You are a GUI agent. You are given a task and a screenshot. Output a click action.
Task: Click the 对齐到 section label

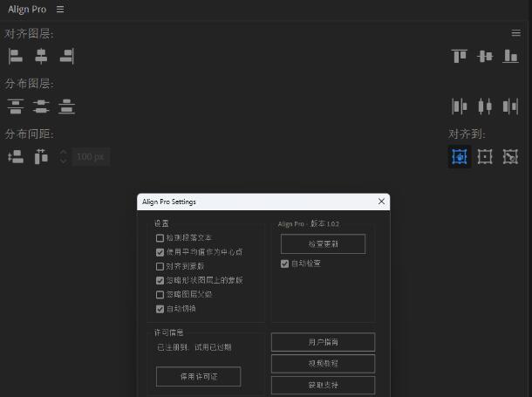point(467,134)
